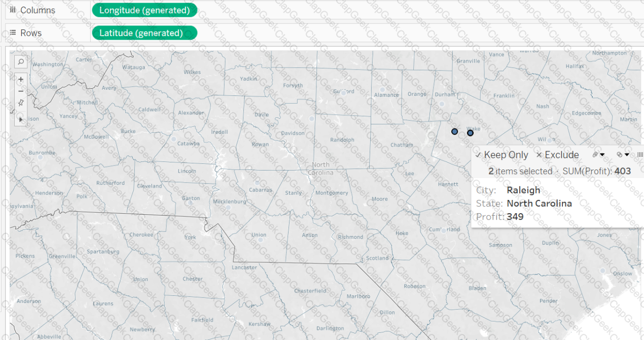This screenshot has width=644, height=340.
Task: Open the Create Set circles dropdown
Action: 623,155
